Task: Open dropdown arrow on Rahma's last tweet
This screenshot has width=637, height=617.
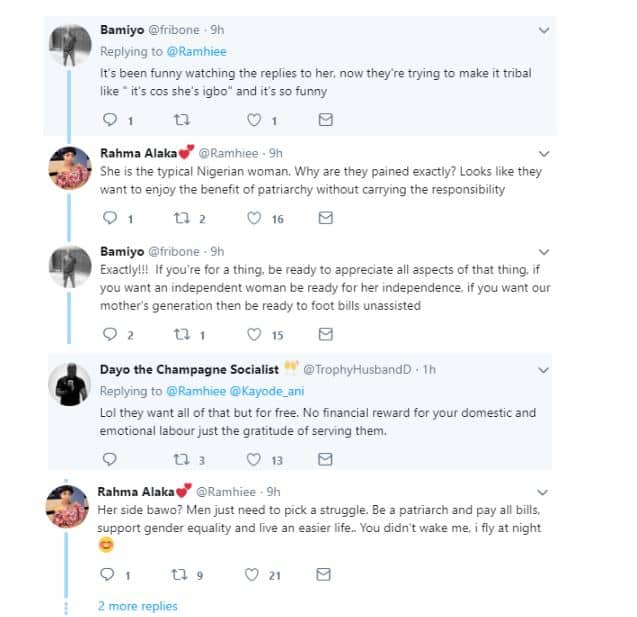Action: tap(544, 492)
